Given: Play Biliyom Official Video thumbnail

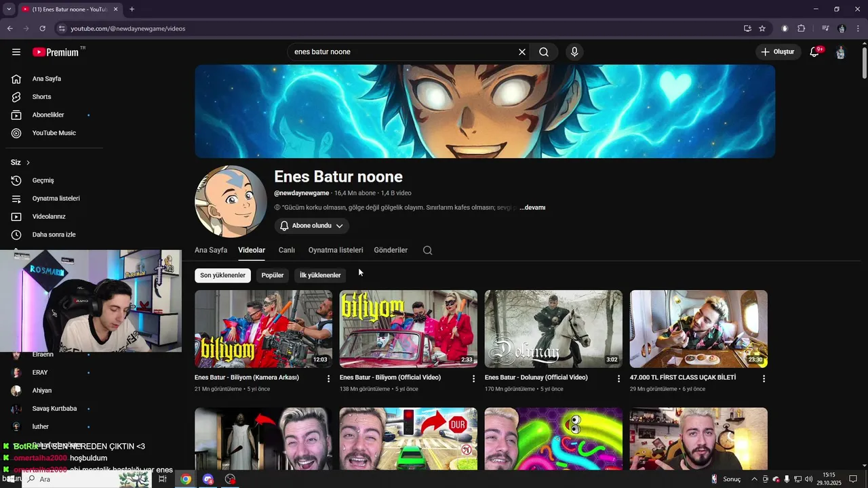Looking at the screenshot, I should [x=408, y=329].
